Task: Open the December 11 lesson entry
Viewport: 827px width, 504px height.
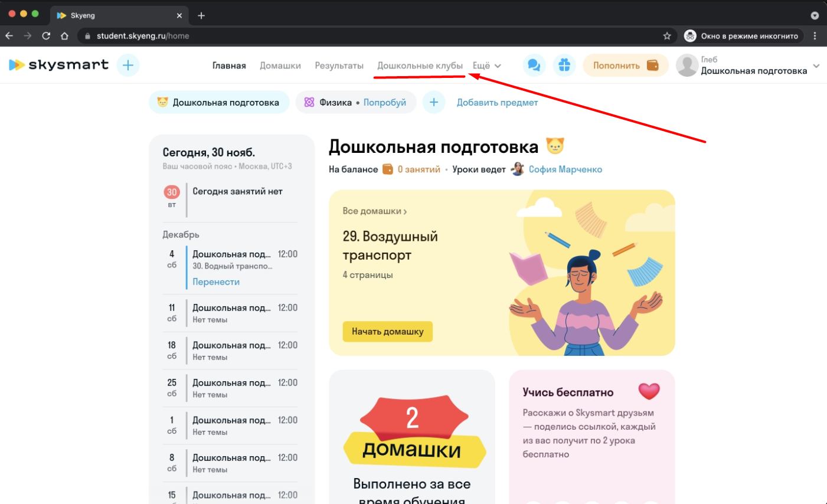Action: pyautogui.click(x=230, y=313)
